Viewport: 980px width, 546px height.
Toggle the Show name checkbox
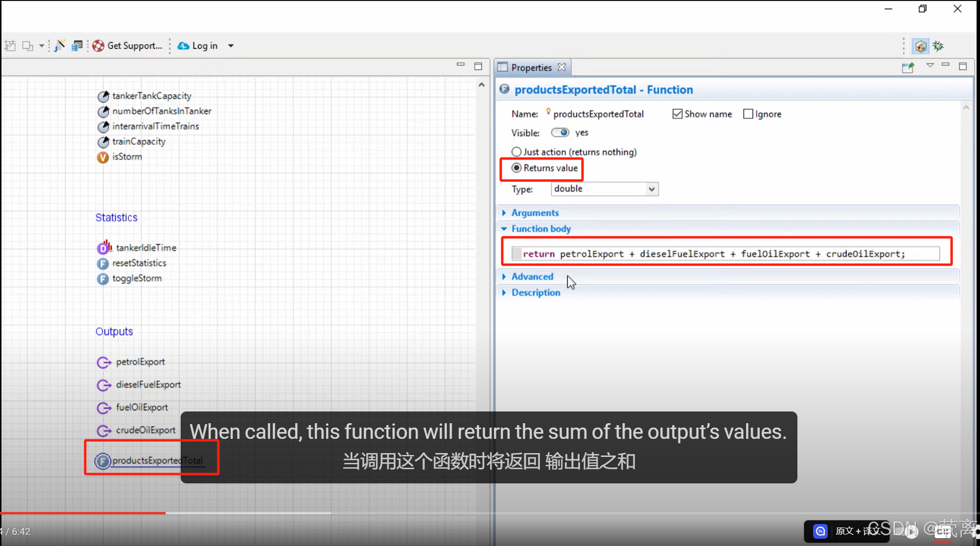(x=677, y=114)
